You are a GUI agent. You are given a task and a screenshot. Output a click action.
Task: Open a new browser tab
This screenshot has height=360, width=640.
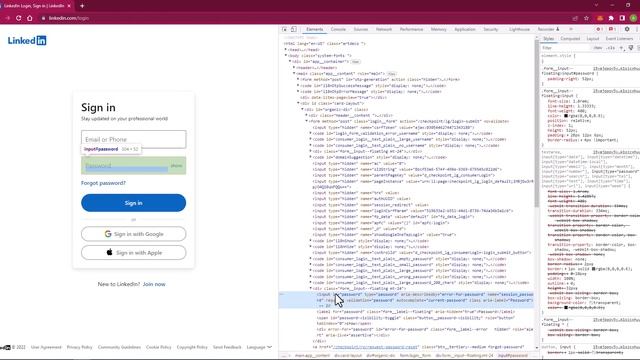click(x=82, y=6)
